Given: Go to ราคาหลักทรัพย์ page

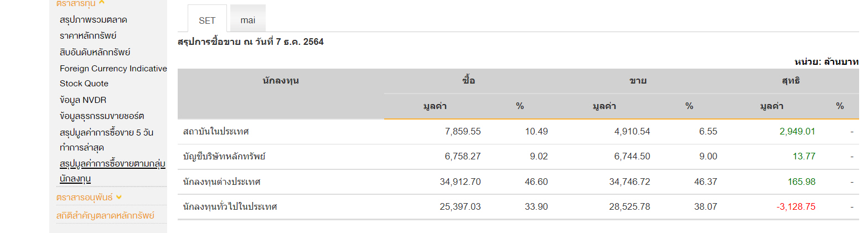Looking at the screenshot, I should (88, 36).
